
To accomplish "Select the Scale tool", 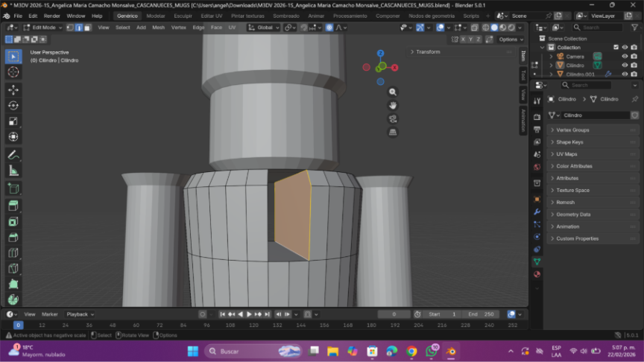I will coord(13,121).
